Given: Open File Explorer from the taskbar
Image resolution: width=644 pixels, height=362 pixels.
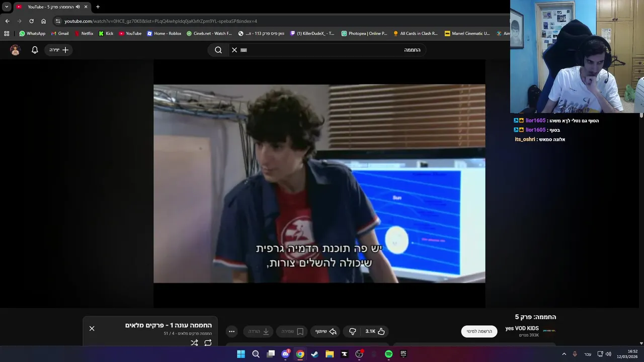Looking at the screenshot, I should [x=330, y=354].
